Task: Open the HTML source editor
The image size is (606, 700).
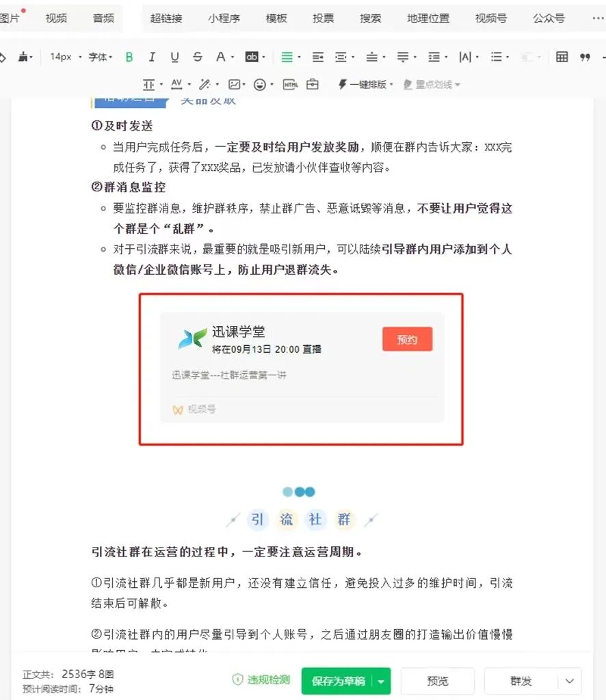Action: 288,83
